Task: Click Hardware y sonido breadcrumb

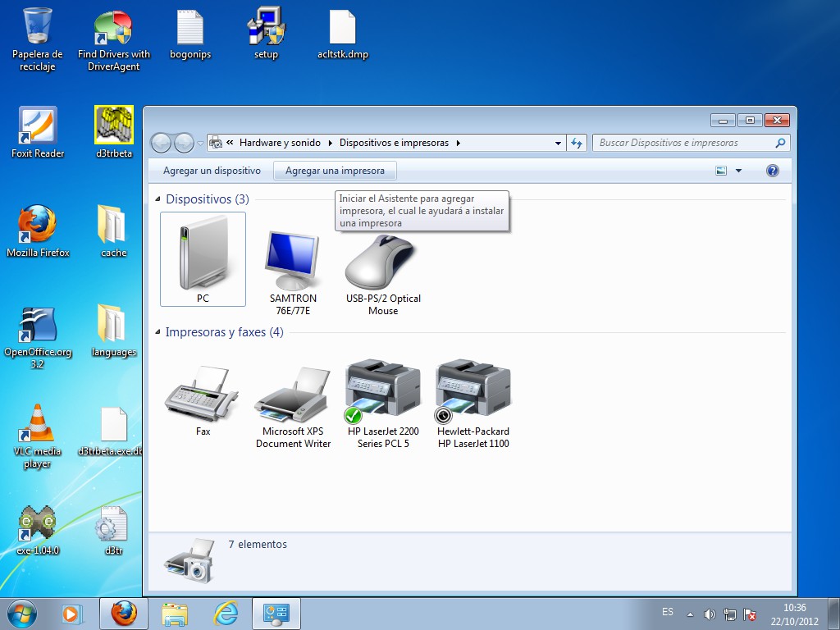Action: point(280,143)
